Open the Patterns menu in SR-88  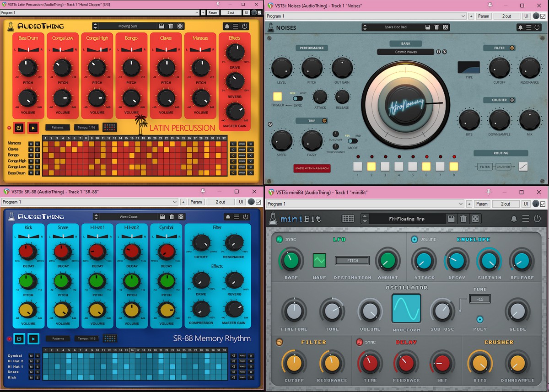(x=58, y=338)
